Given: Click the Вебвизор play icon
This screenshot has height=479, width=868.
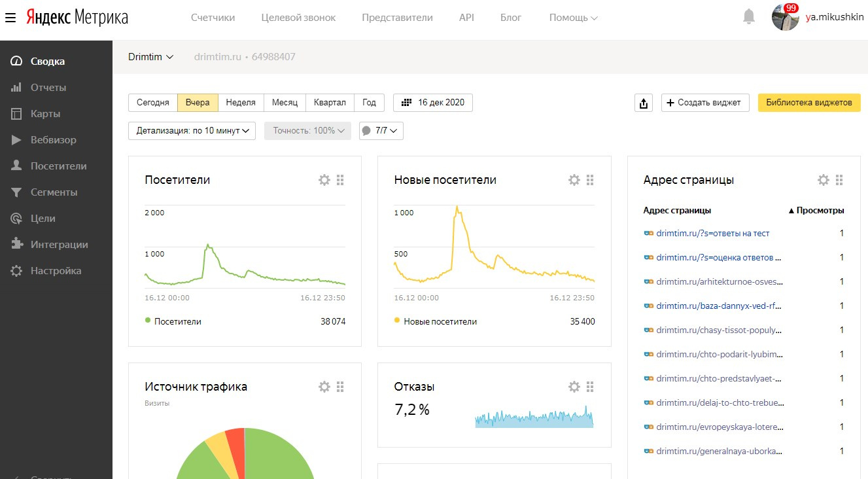Looking at the screenshot, I should (16, 140).
